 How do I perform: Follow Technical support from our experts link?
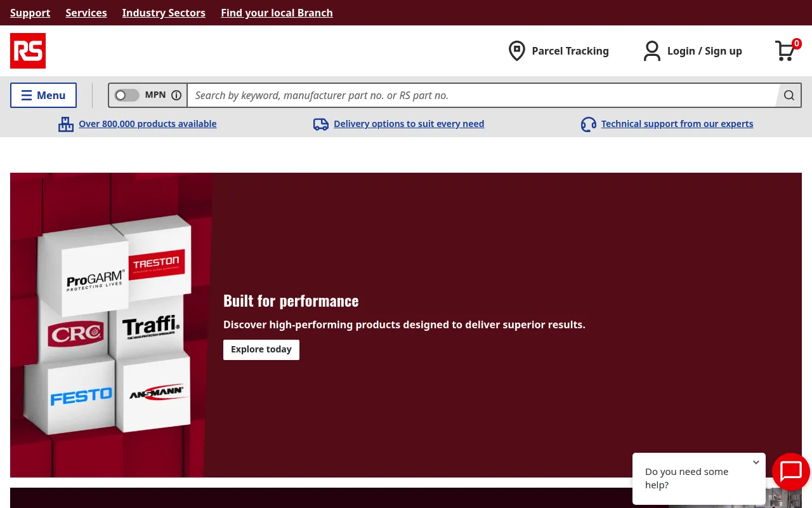click(678, 124)
